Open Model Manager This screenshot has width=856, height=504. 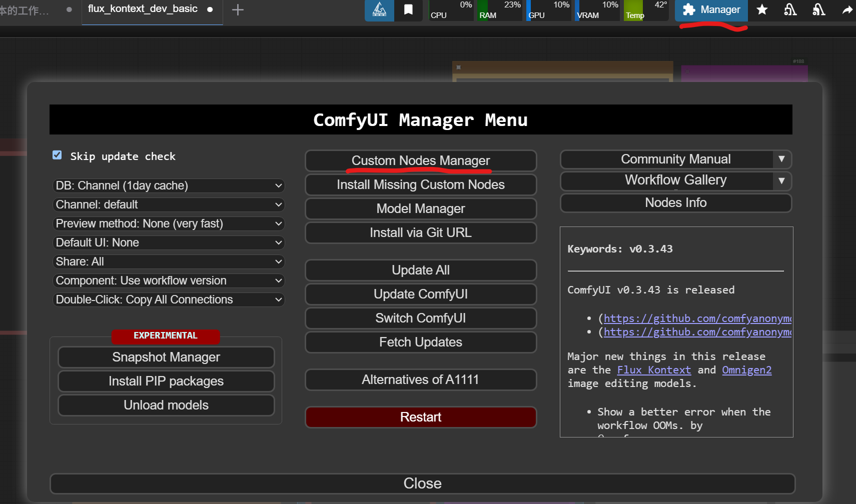point(421,208)
